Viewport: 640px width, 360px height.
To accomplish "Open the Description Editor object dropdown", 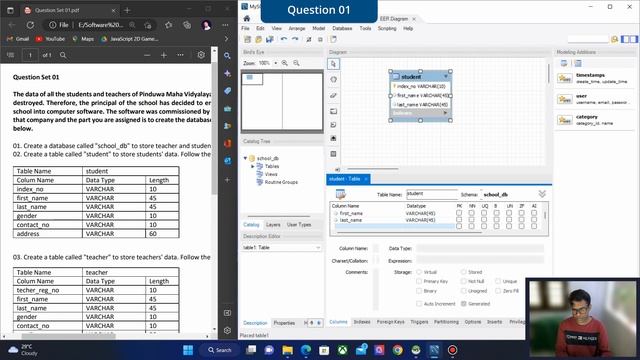I will point(318,248).
